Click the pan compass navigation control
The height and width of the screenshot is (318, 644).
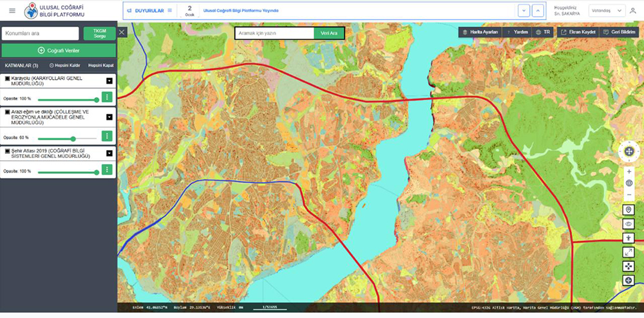(x=629, y=152)
